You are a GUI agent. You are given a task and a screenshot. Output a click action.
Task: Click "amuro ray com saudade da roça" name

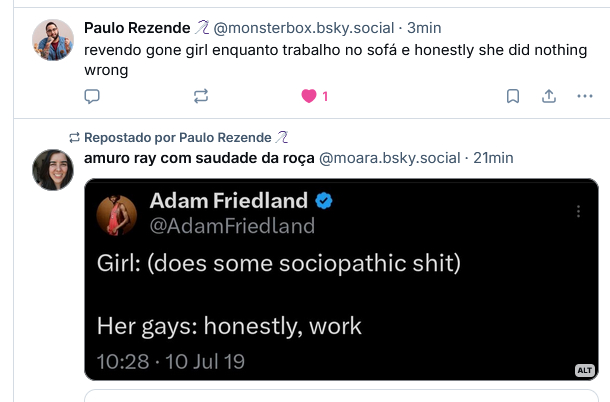point(198,158)
